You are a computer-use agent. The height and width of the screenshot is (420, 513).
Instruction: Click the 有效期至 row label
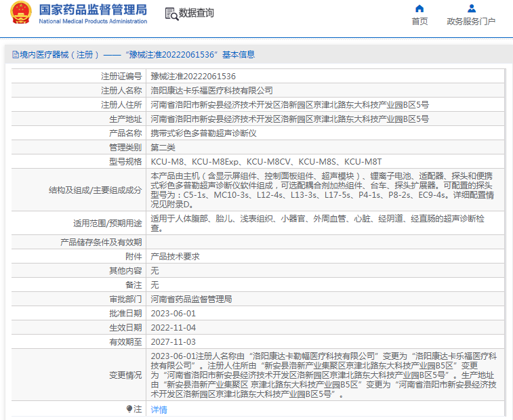click(125, 342)
